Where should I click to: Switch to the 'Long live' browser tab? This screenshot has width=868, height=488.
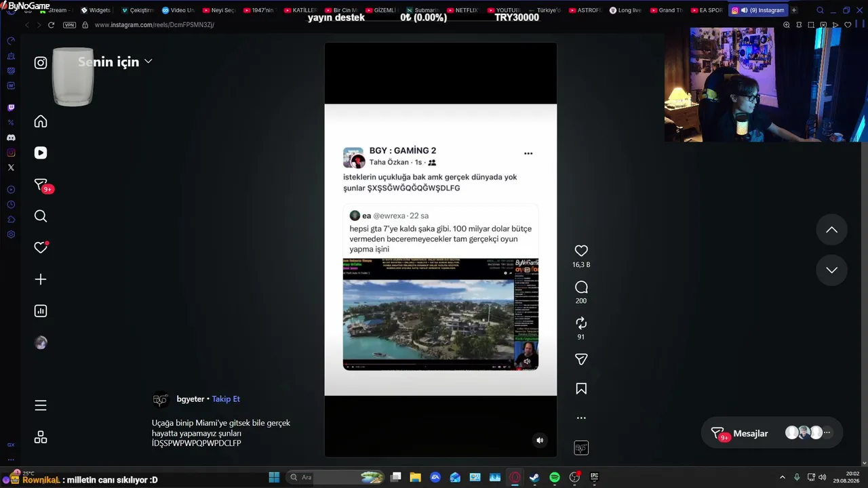[625, 10]
